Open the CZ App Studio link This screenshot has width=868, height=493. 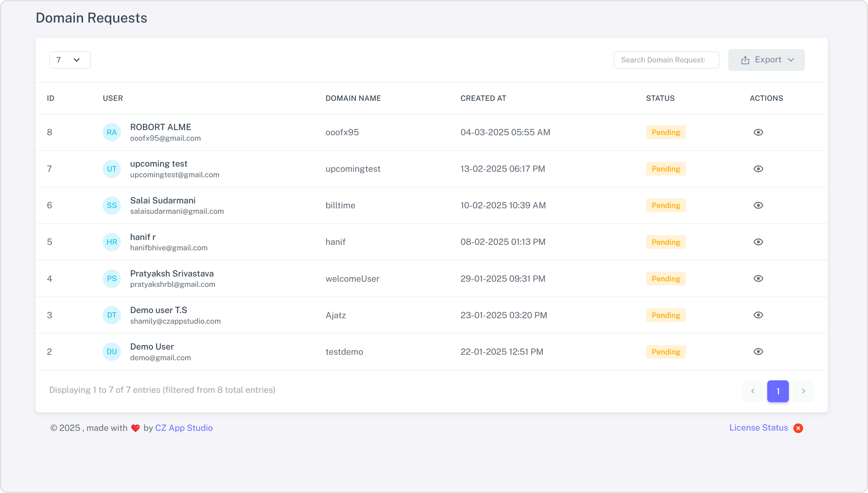pyautogui.click(x=184, y=428)
